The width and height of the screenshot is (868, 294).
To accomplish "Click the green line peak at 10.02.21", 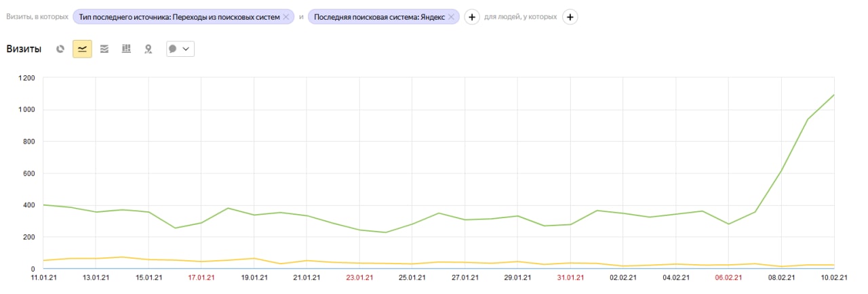I will click(x=833, y=96).
